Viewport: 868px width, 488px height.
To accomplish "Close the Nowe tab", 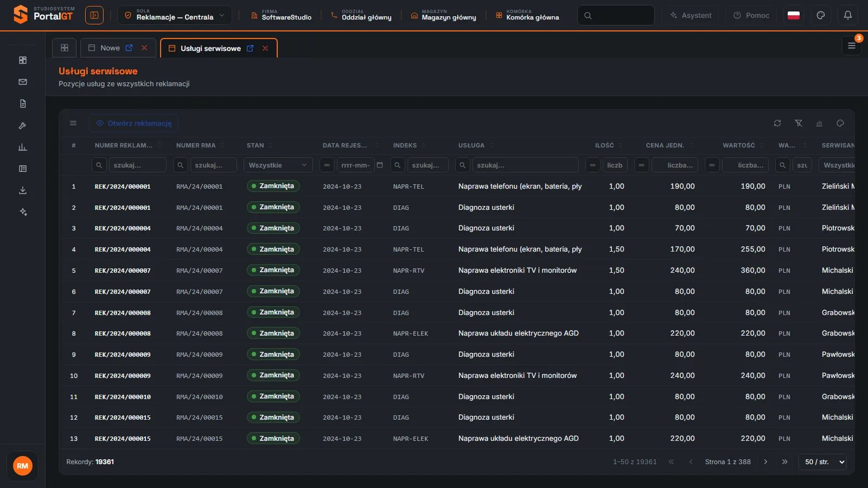I will (144, 48).
